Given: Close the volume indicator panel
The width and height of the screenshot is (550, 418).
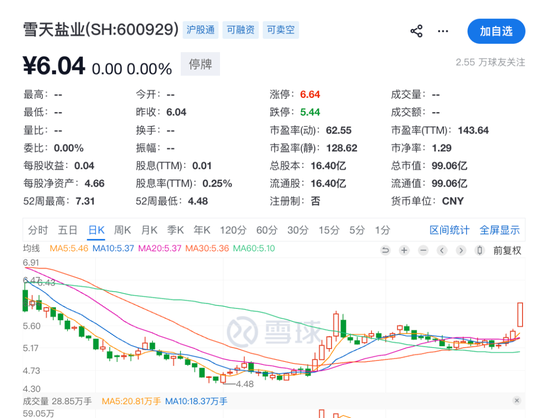Looking at the screenshot, I should pyautogui.click(x=516, y=400).
